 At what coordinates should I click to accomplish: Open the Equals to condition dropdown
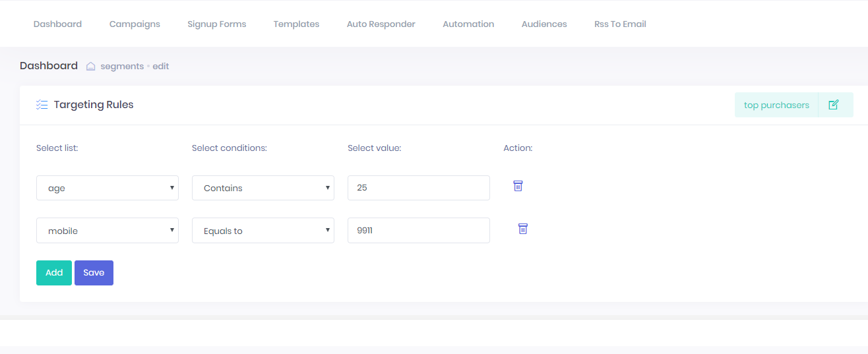263,231
